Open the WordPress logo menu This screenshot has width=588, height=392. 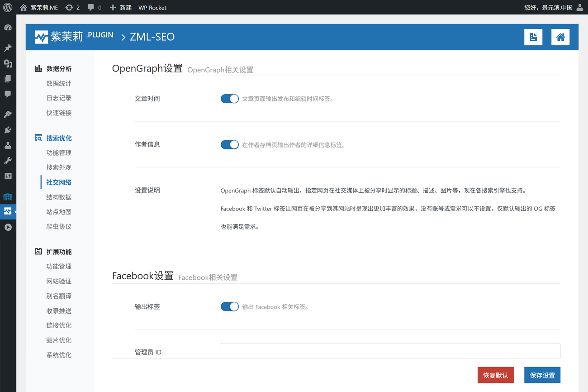click(x=8, y=7)
